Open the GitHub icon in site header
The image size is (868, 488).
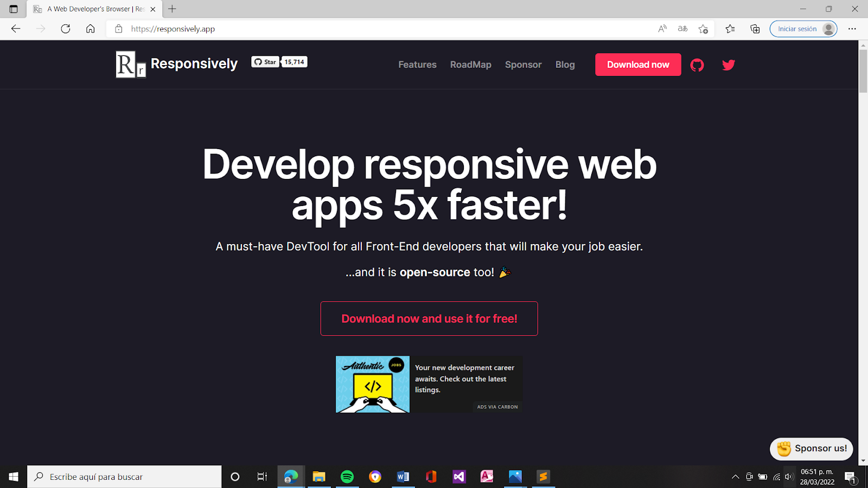click(697, 65)
